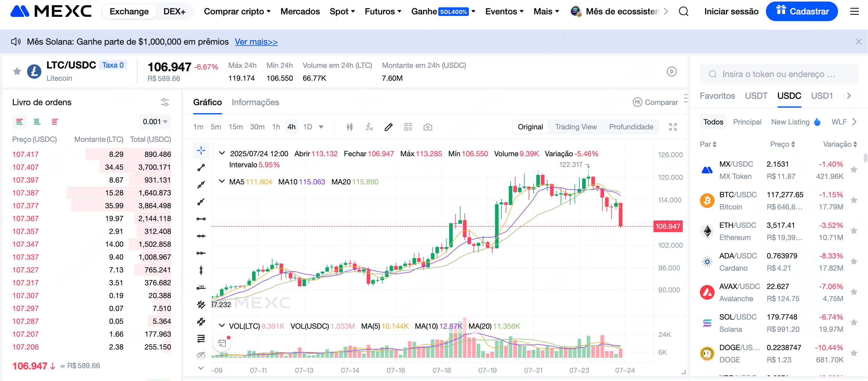Open chart layout grid icon
Viewport: 868px width, 381px height.
click(408, 127)
